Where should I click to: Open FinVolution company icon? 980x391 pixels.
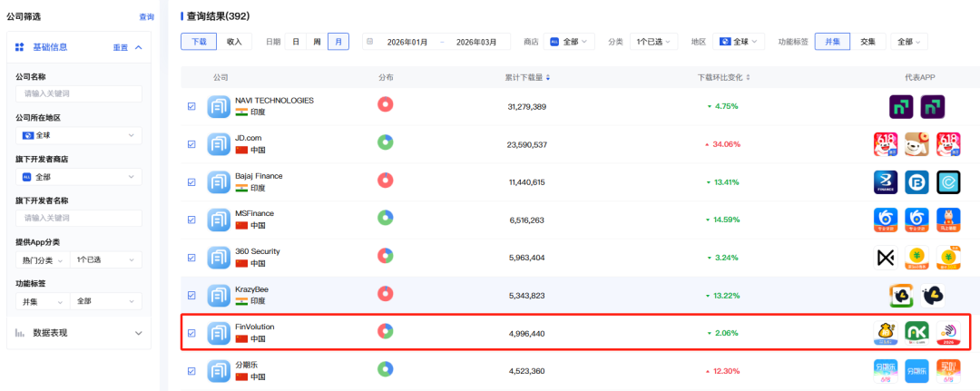(x=220, y=333)
